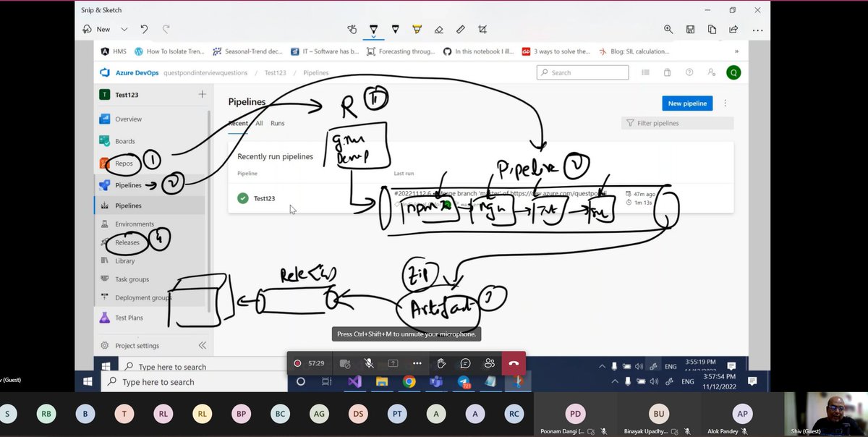
Task: Open the Help question mark icon
Action: [689, 72]
